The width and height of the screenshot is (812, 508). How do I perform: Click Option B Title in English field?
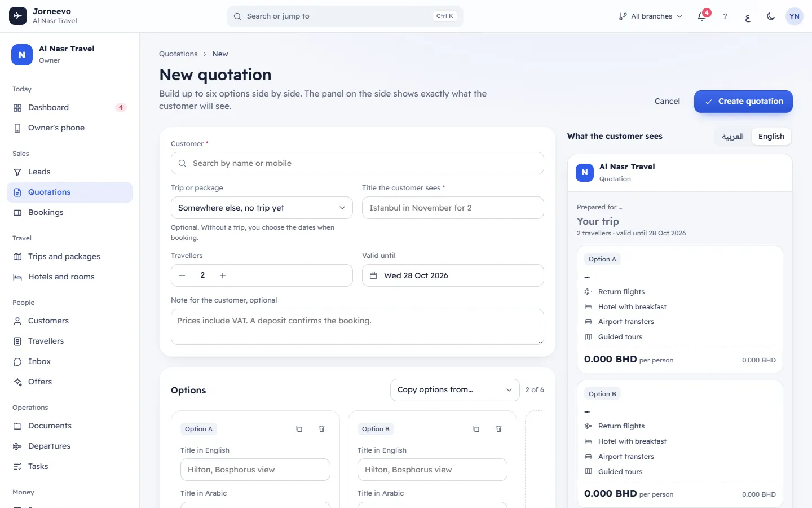(433, 470)
